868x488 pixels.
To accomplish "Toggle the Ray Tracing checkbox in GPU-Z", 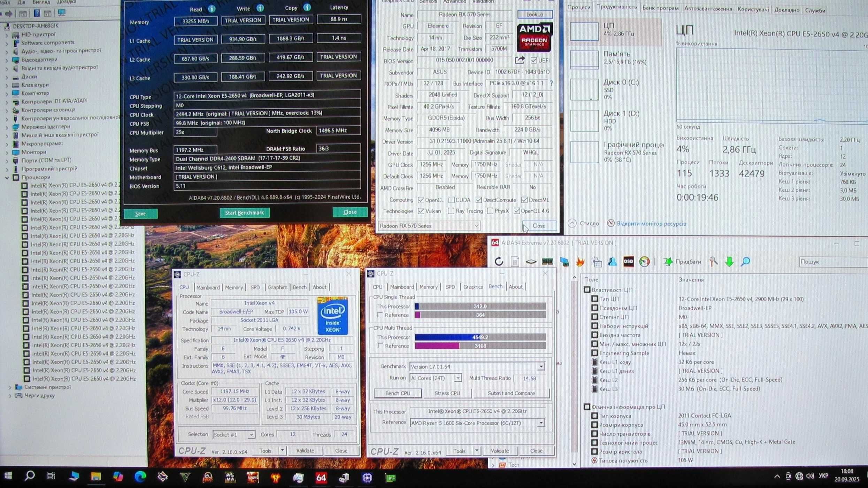I will tap(451, 211).
